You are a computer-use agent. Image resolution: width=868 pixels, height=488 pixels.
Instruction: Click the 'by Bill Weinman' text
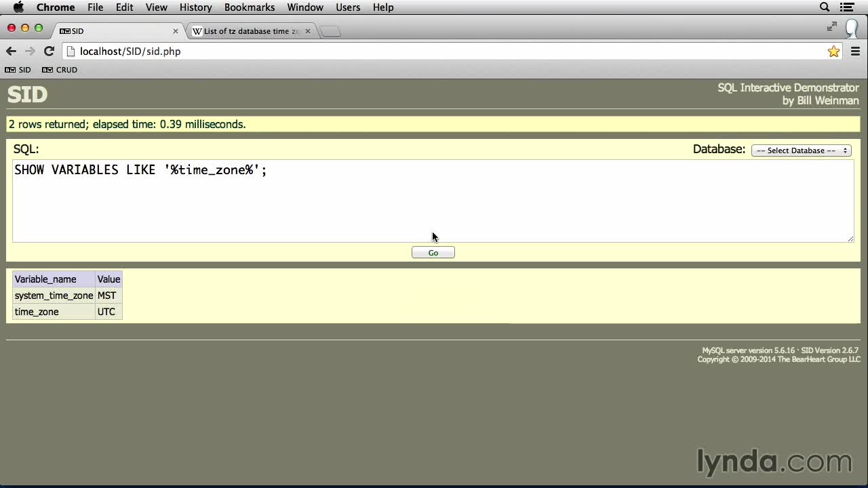[821, 100]
